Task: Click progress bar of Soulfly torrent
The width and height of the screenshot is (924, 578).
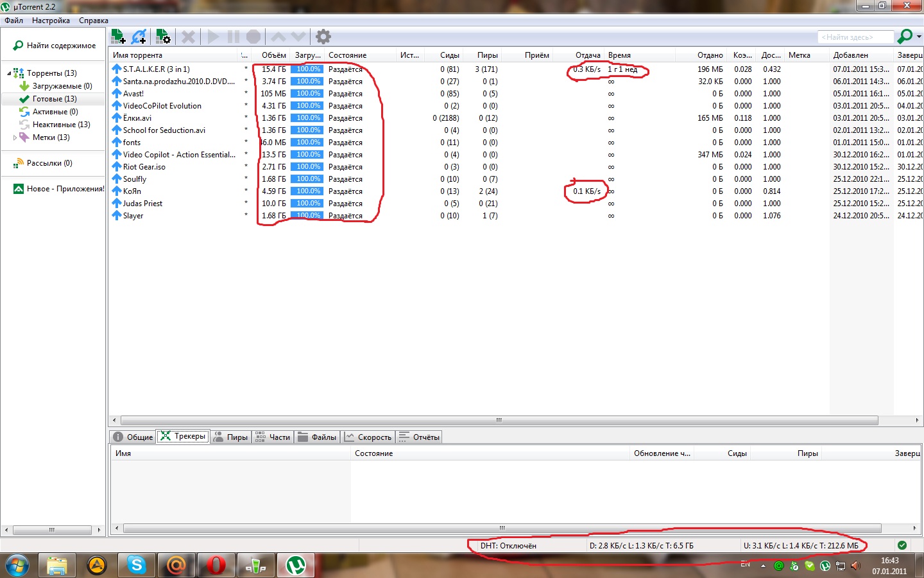Action: [x=307, y=179]
